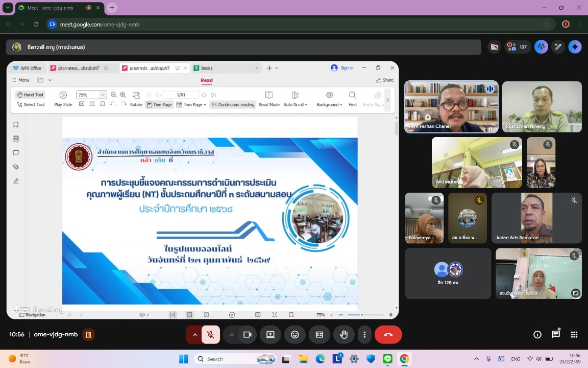The width and height of the screenshot is (588, 368).
Task: Unmute the microphone toggle
Action: pos(211,335)
